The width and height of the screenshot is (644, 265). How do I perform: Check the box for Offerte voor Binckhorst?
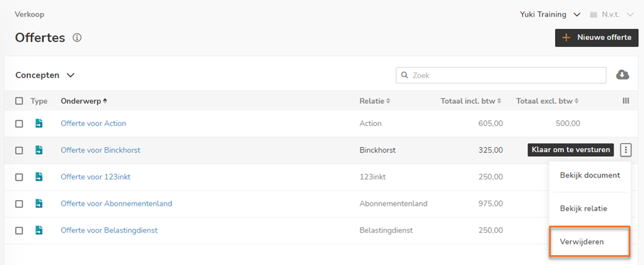pyautogui.click(x=19, y=151)
